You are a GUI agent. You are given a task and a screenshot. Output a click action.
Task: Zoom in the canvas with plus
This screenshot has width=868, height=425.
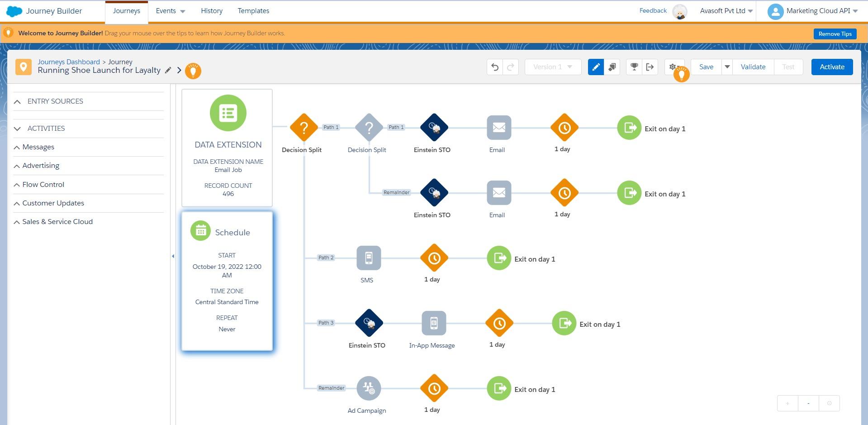point(787,403)
